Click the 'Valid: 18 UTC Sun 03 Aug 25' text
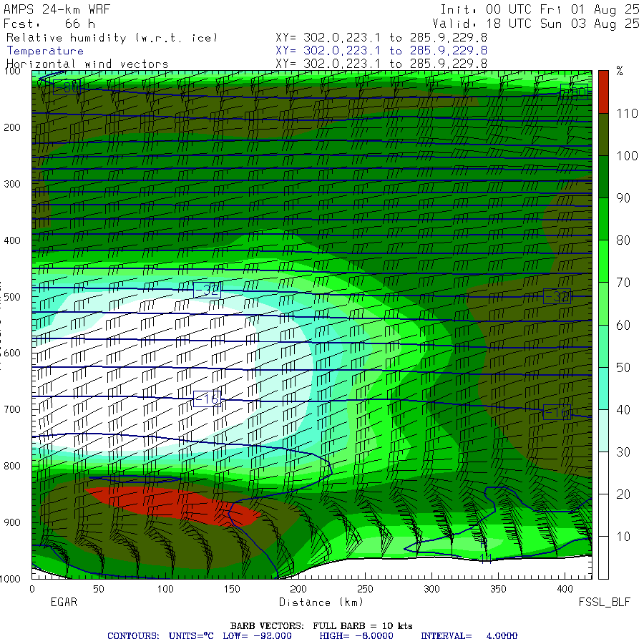This screenshot has height=644, width=644. (x=536, y=24)
